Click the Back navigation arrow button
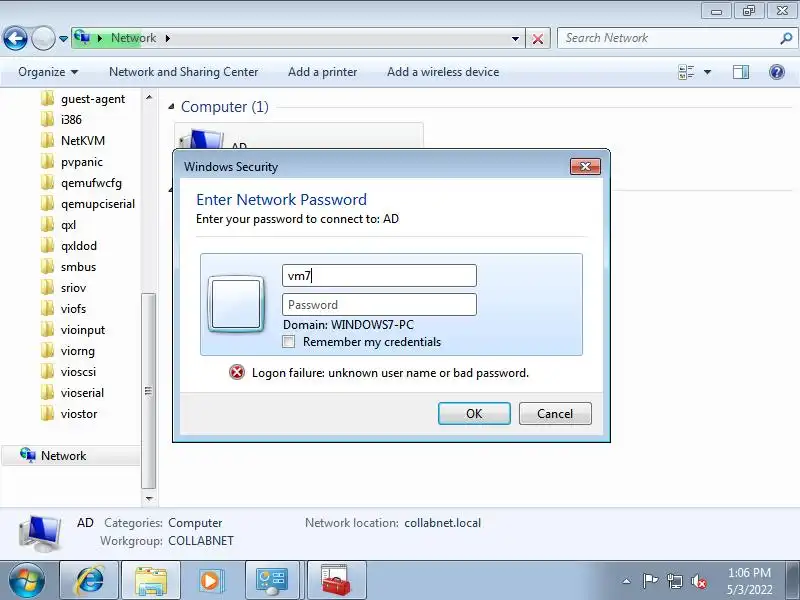This screenshot has height=600, width=800. point(15,38)
